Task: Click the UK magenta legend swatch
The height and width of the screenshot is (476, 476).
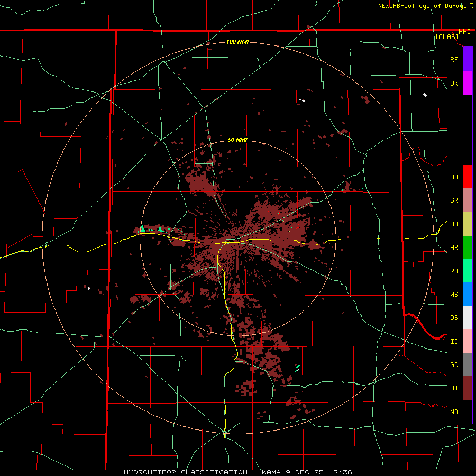Action: point(467,83)
